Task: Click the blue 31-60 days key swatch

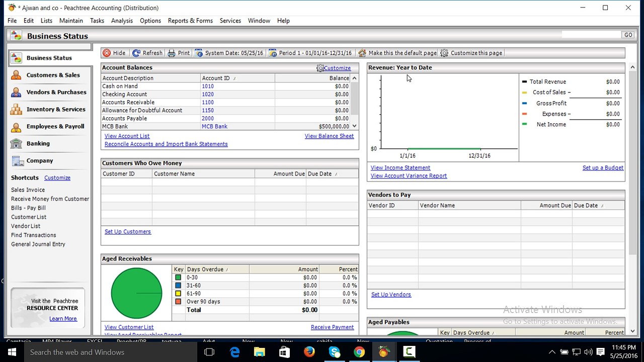Action: 178,286
